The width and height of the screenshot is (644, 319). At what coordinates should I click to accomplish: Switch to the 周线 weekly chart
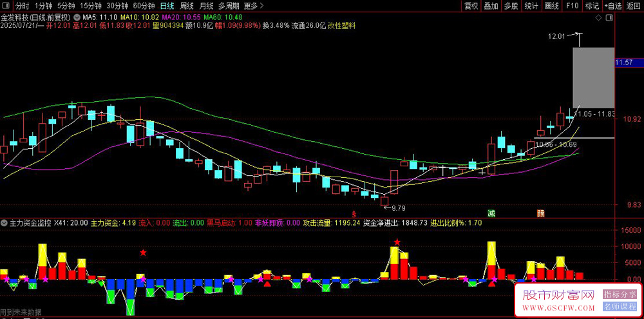click(187, 6)
